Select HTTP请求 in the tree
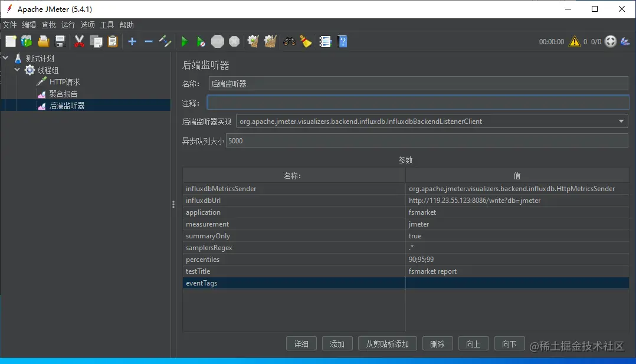 point(64,82)
